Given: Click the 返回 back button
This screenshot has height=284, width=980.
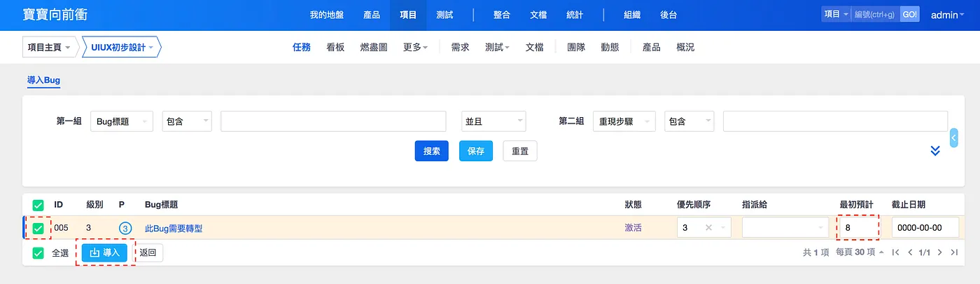Looking at the screenshot, I should click(x=148, y=252).
